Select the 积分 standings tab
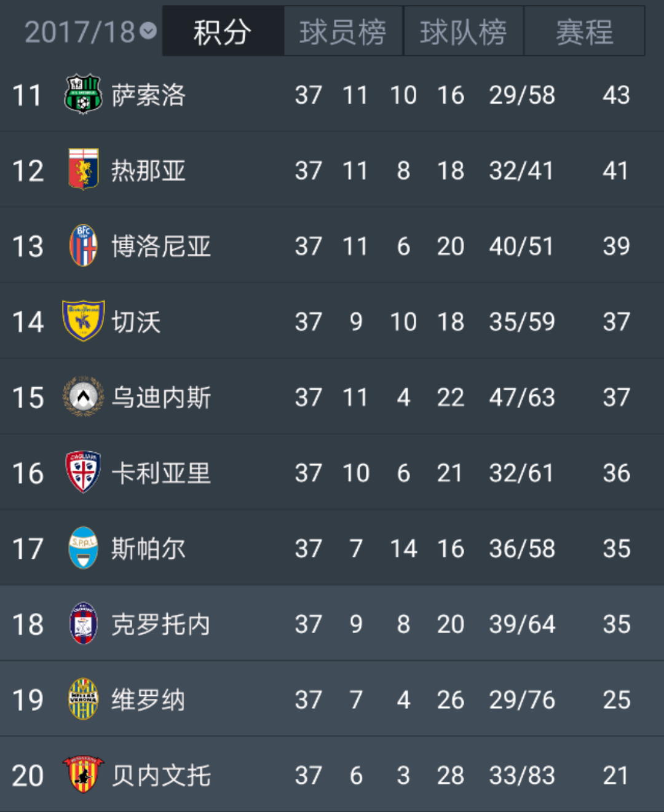The image size is (664, 812). [223, 31]
